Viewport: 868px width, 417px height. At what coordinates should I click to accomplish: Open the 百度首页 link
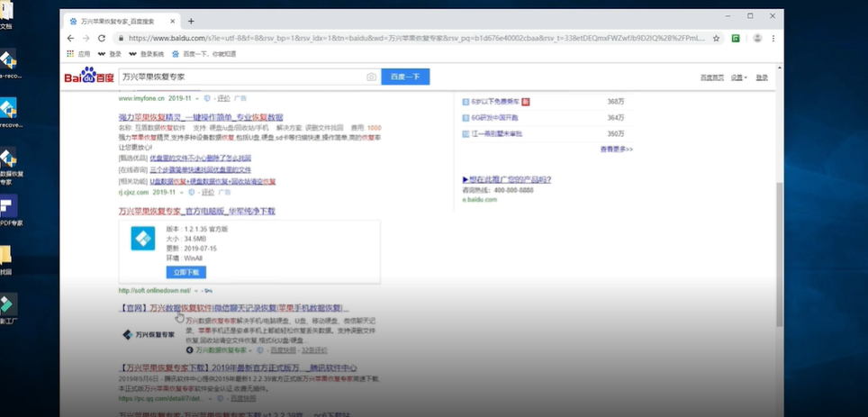click(x=712, y=77)
